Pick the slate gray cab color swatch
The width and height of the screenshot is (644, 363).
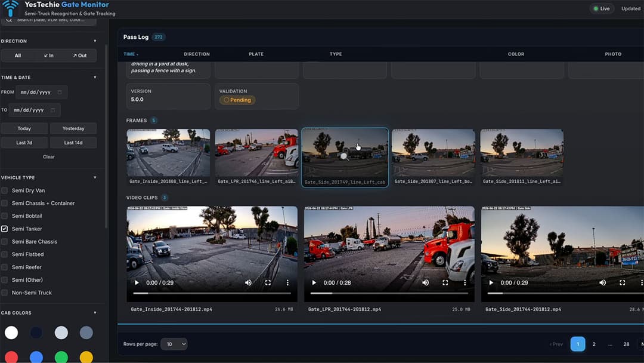(86, 333)
